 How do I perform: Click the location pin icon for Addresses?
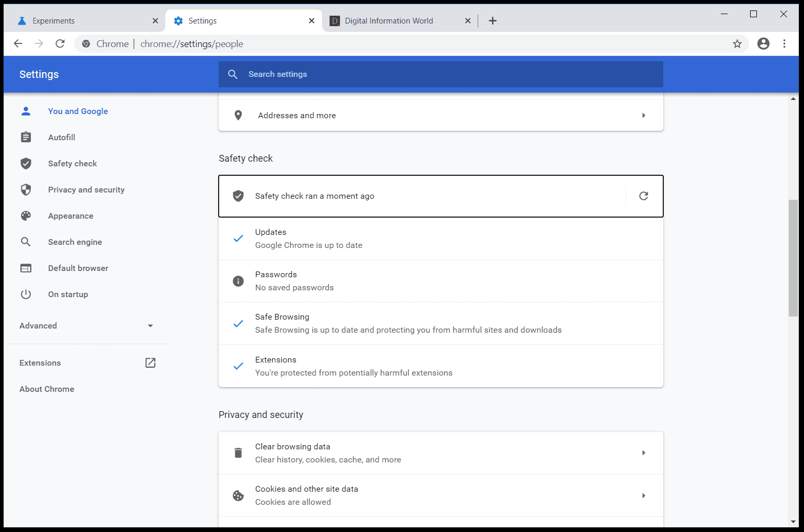point(238,115)
